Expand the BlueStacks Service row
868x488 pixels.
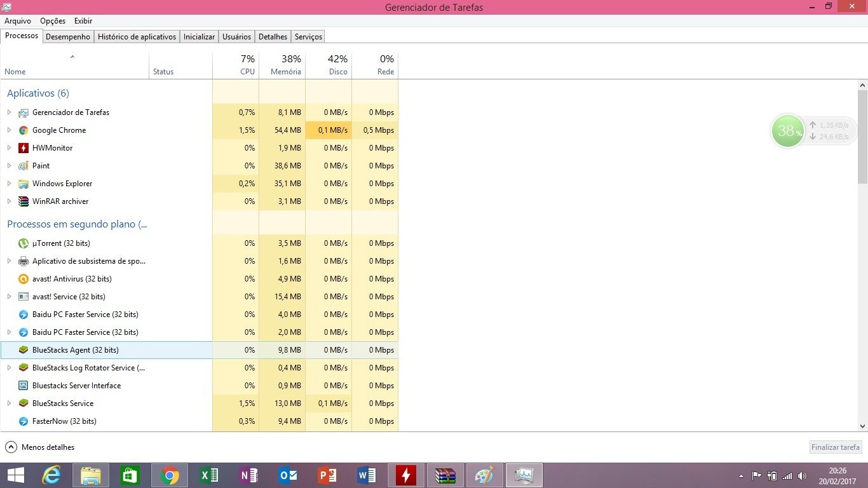click(9, 403)
